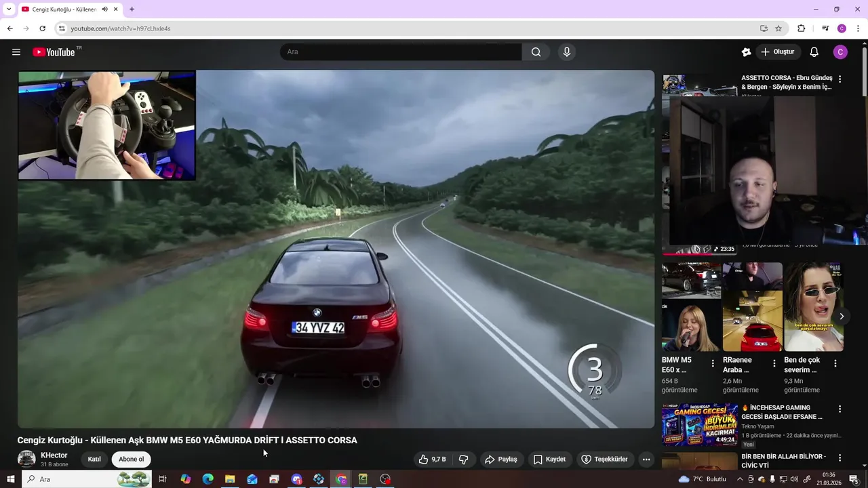868x488 pixels.
Task: Close the Cengiz Kurtoğlu browser tab
Action: (116, 9)
